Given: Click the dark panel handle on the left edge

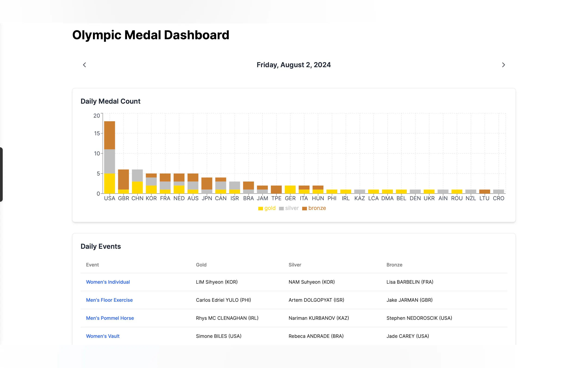Looking at the screenshot, I should coord(1,174).
